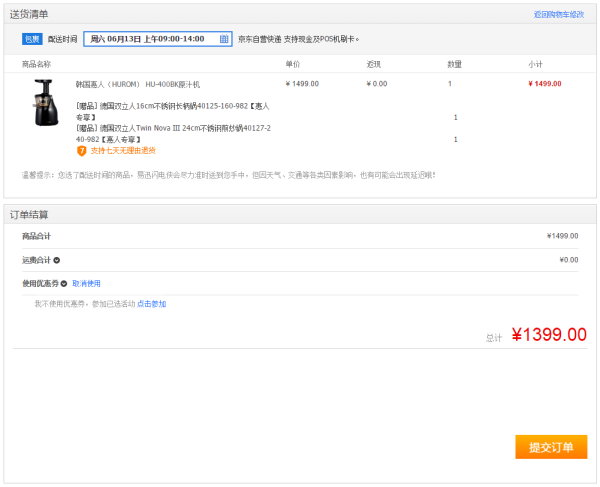The height and width of the screenshot is (487, 600).
Task: Click the order settlement section header
Action: point(29,215)
